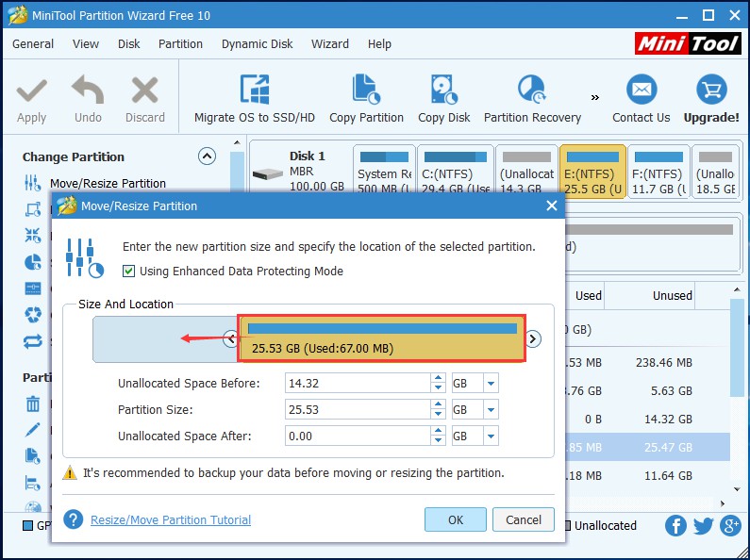Increase Partition Size value

(438, 404)
